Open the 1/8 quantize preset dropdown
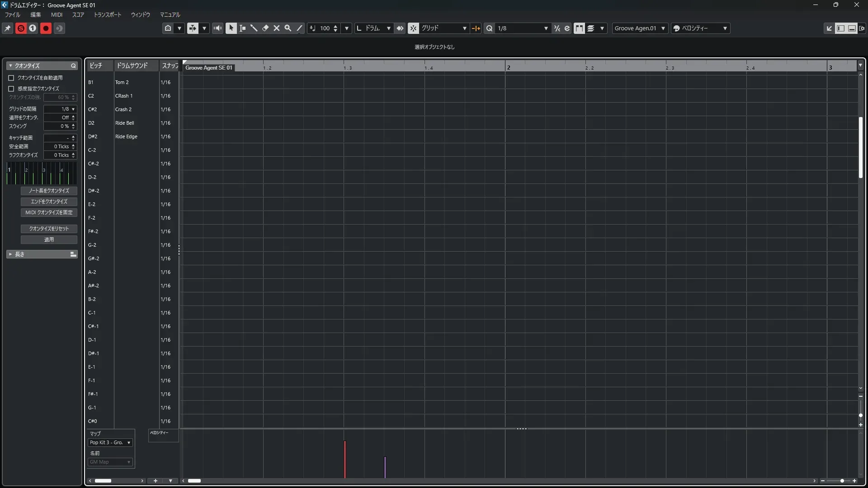 point(546,28)
